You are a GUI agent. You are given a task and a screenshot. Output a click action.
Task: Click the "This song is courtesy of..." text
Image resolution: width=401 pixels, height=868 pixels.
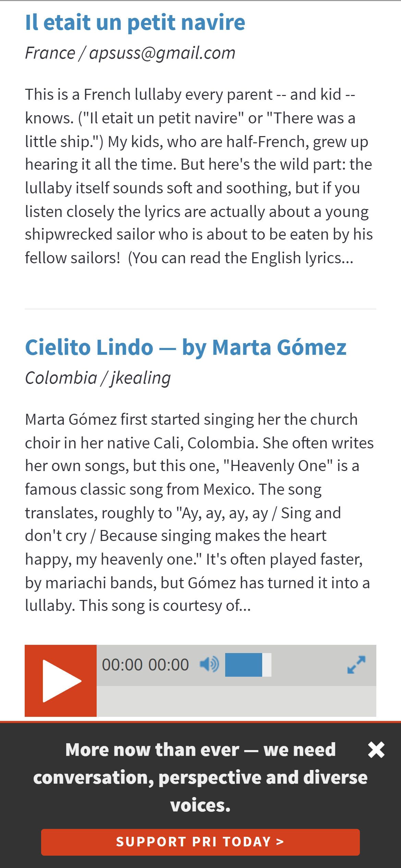tap(165, 606)
